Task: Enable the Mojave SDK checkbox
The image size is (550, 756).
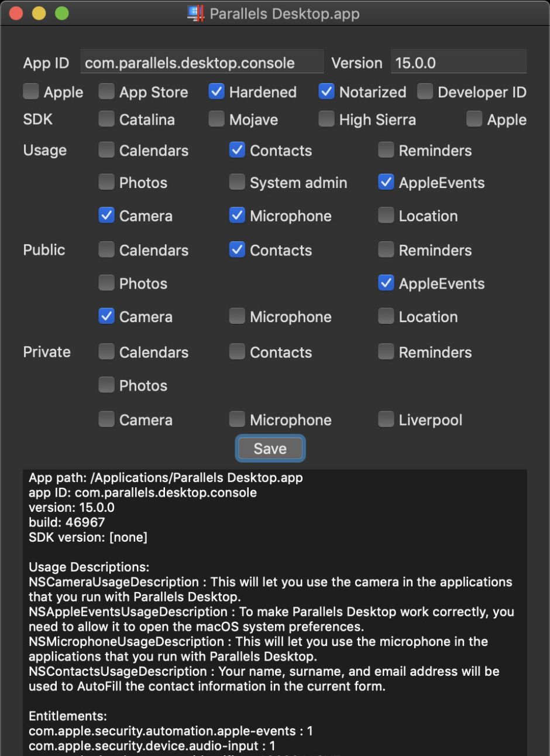Action: [216, 119]
